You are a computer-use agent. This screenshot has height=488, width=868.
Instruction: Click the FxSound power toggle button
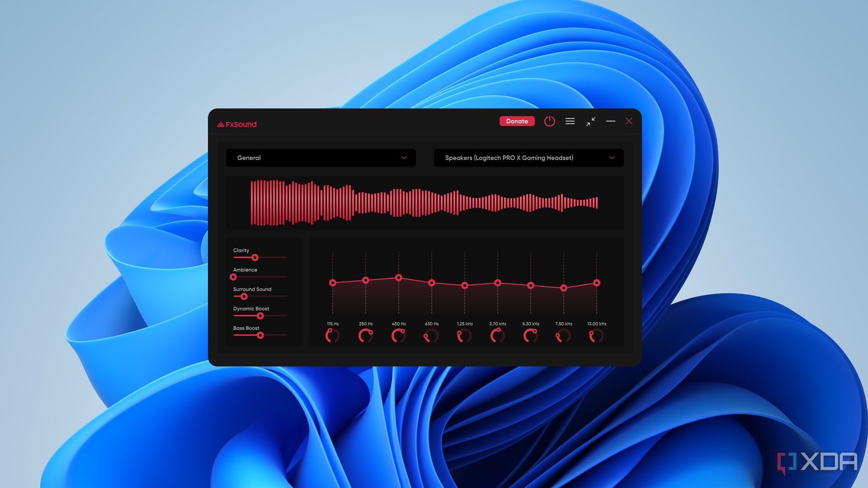pos(549,121)
